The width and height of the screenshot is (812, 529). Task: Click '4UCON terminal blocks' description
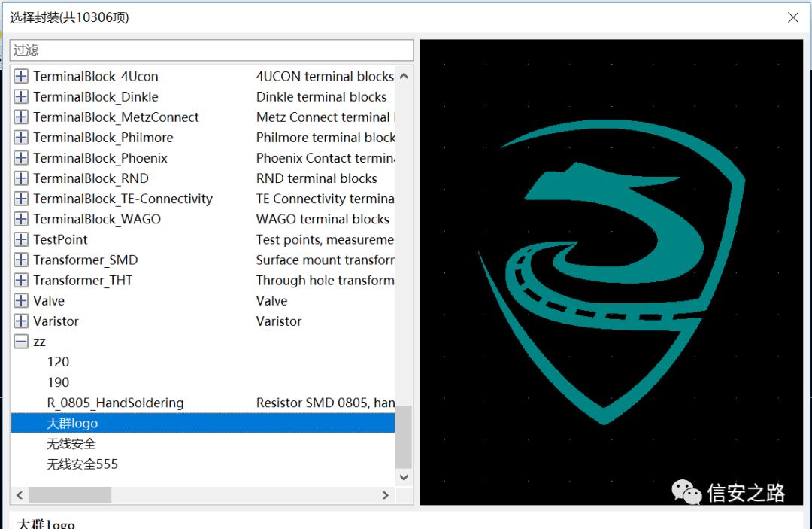click(326, 76)
